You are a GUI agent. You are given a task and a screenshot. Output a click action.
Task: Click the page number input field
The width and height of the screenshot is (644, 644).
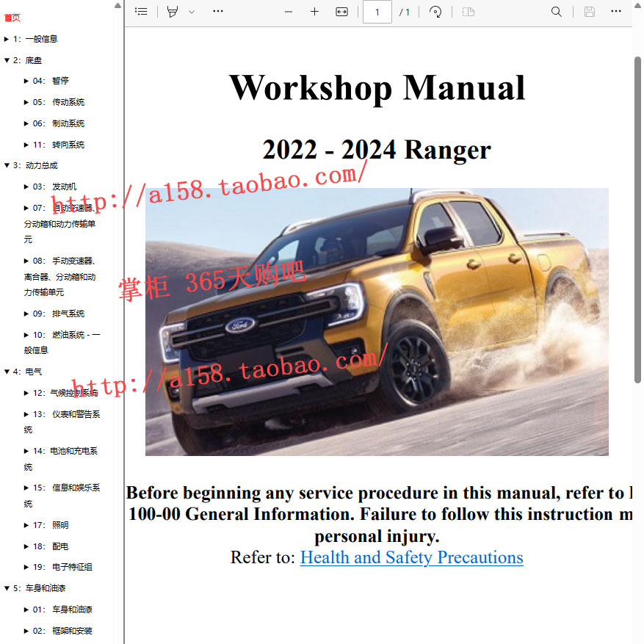pyautogui.click(x=377, y=12)
